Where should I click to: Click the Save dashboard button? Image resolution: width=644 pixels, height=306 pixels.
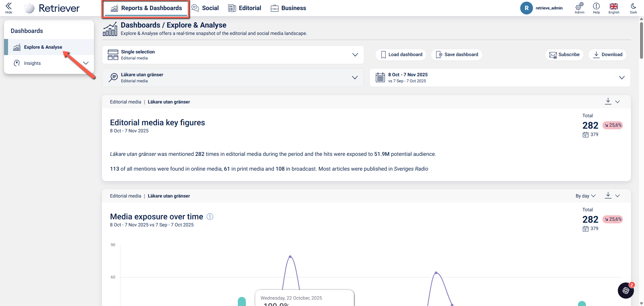click(x=457, y=55)
